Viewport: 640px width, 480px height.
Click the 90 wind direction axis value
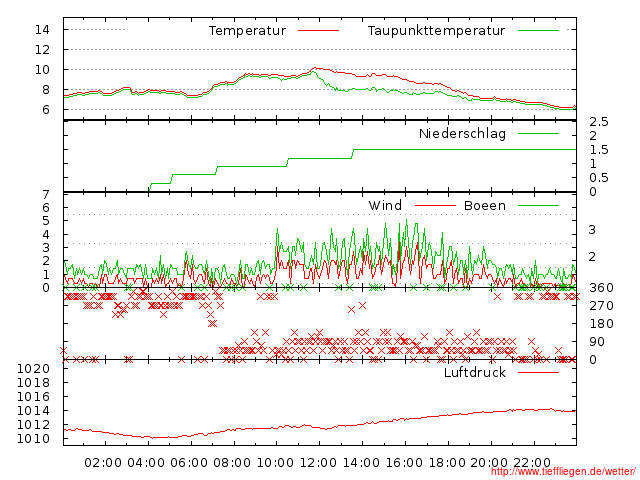point(597,342)
